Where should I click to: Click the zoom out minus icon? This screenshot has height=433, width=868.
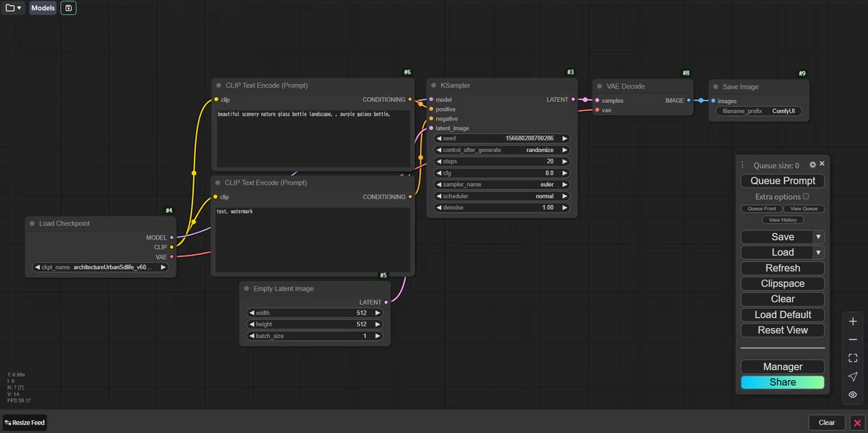pyautogui.click(x=853, y=340)
